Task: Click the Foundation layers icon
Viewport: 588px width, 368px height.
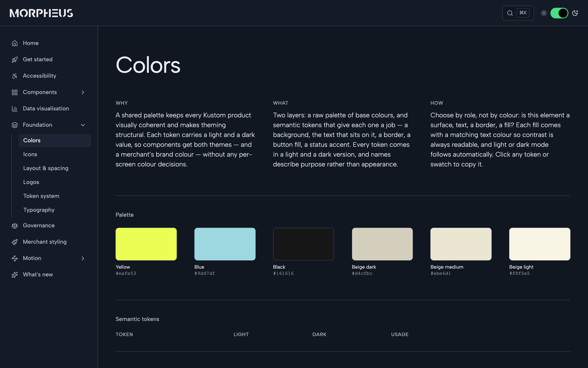Action: (x=14, y=125)
